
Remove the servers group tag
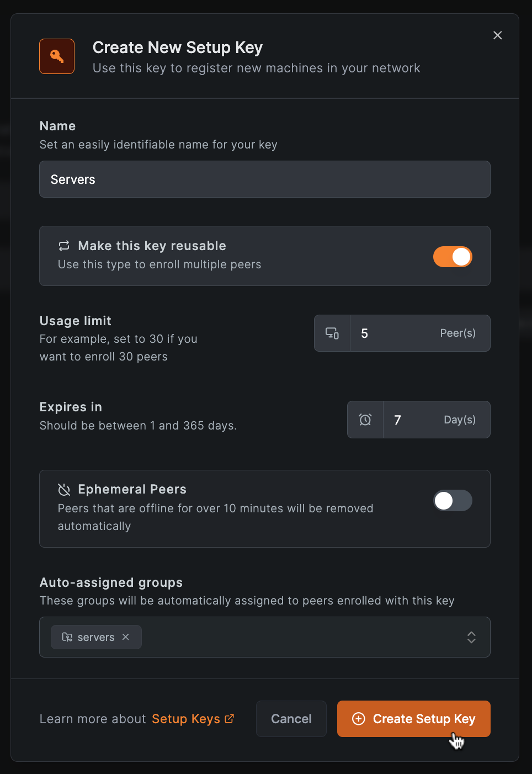click(126, 637)
